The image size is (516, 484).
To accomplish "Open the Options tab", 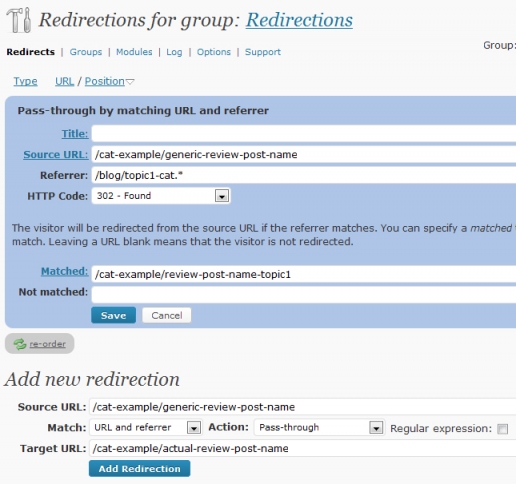I will point(214,52).
